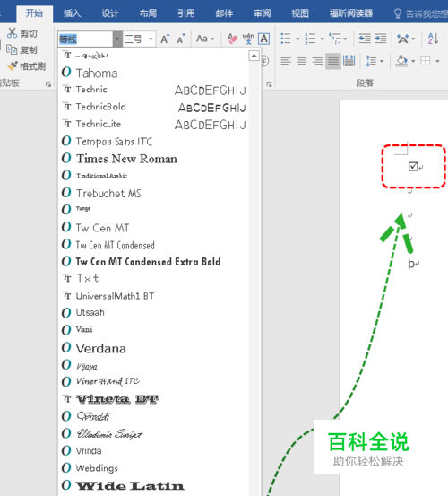
Task: Open the Asian layout tool
Action: coord(403,39)
